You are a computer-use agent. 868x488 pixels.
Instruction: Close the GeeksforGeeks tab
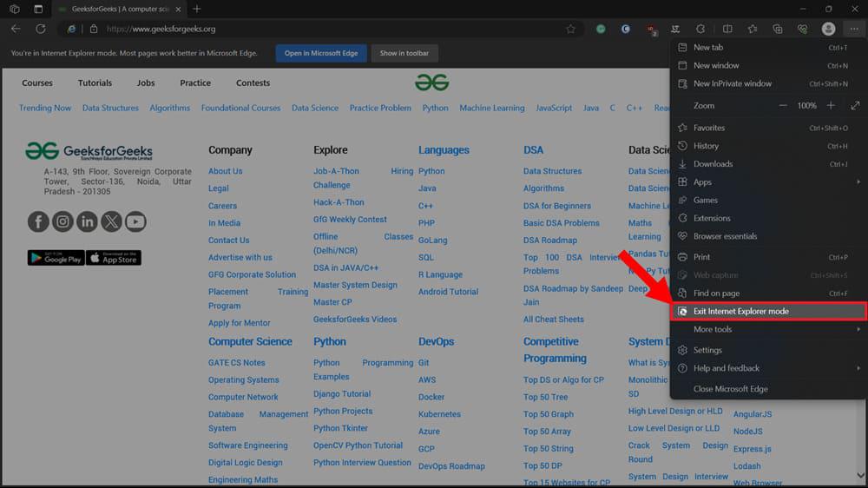click(178, 9)
